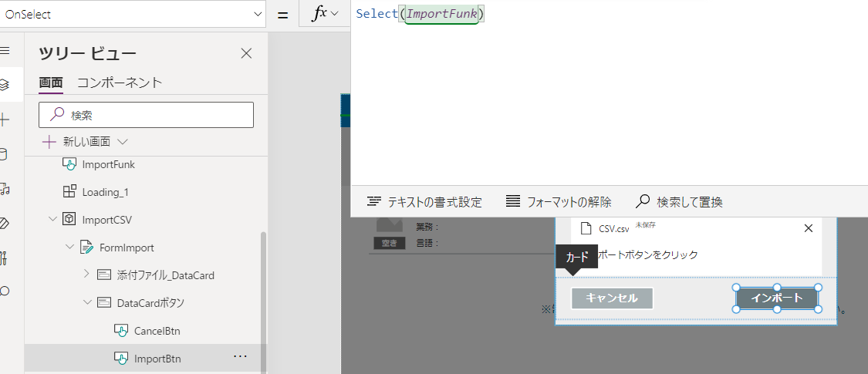Collapse the FormImport node
The image size is (868, 374).
click(69, 247)
